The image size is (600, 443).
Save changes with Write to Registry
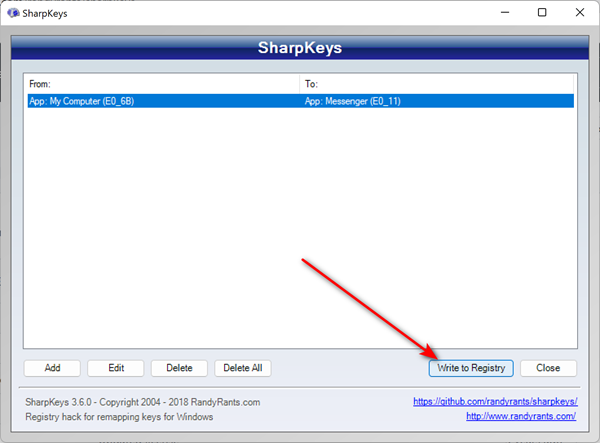[x=471, y=368]
